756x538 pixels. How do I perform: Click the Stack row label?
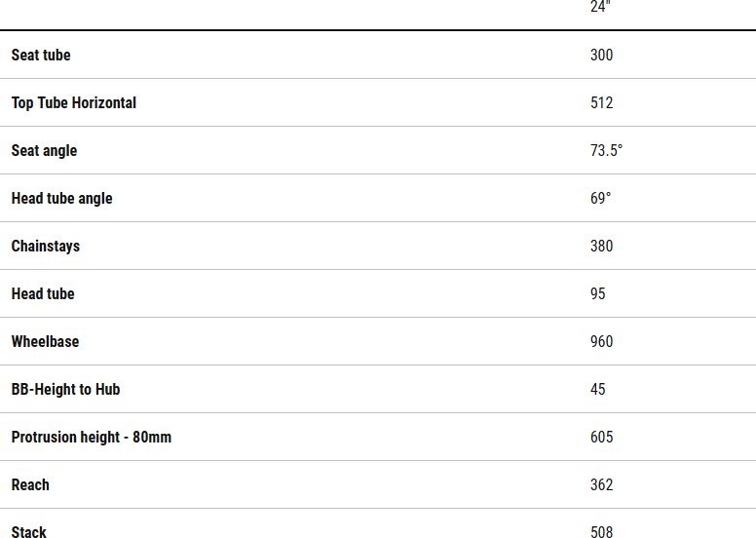point(29,532)
